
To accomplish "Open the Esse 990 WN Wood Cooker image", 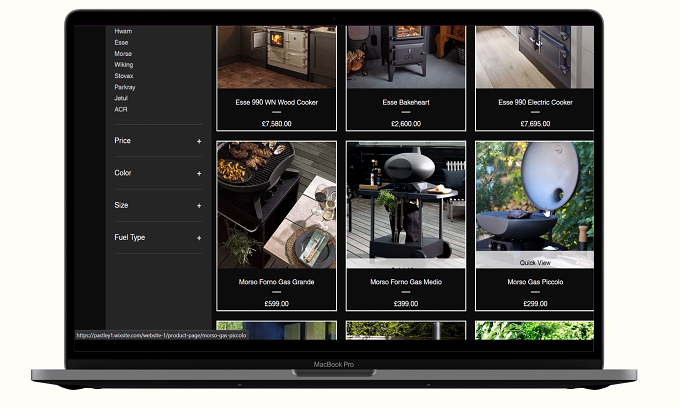I will coord(276,57).
